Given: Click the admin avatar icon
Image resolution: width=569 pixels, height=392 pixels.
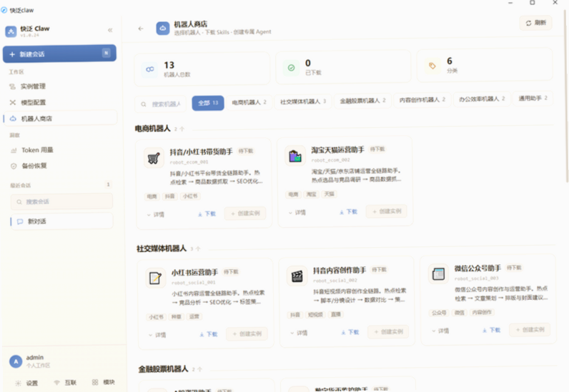Looking at the screenshot, I should point(16,361).
